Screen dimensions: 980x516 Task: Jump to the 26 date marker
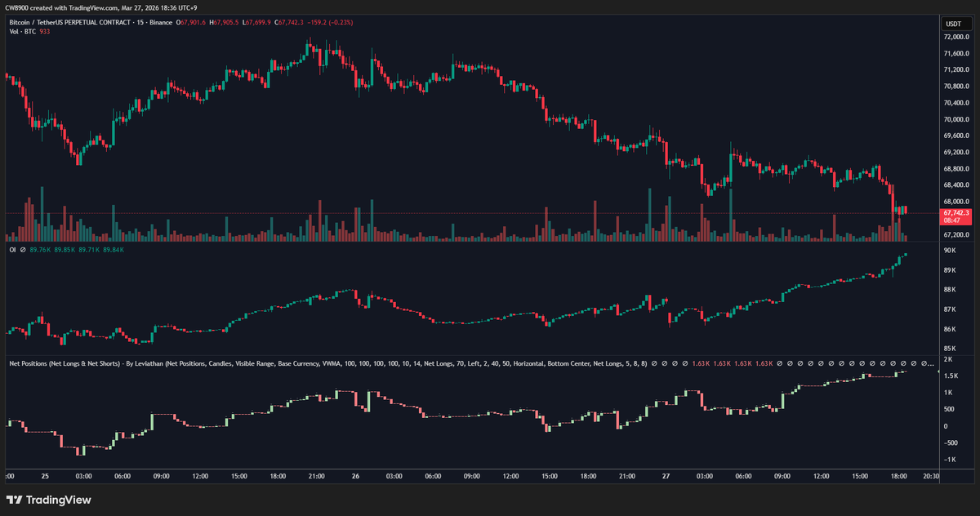355,475
